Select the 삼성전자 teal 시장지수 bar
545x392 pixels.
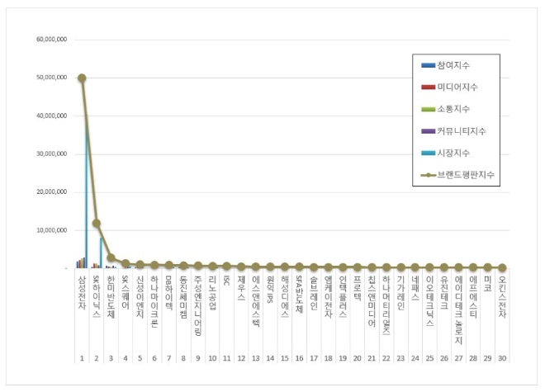86,190
